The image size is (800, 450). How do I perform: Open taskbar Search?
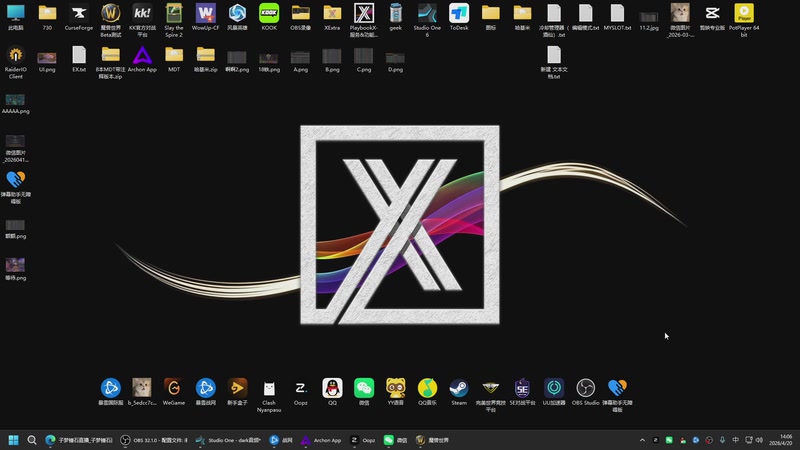point(32,440)
